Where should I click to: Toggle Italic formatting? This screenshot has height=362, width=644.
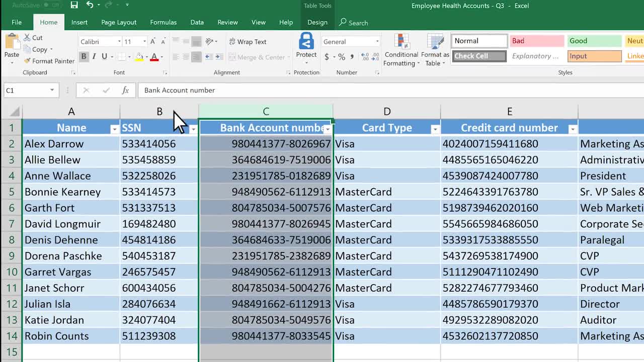point(94,57)
